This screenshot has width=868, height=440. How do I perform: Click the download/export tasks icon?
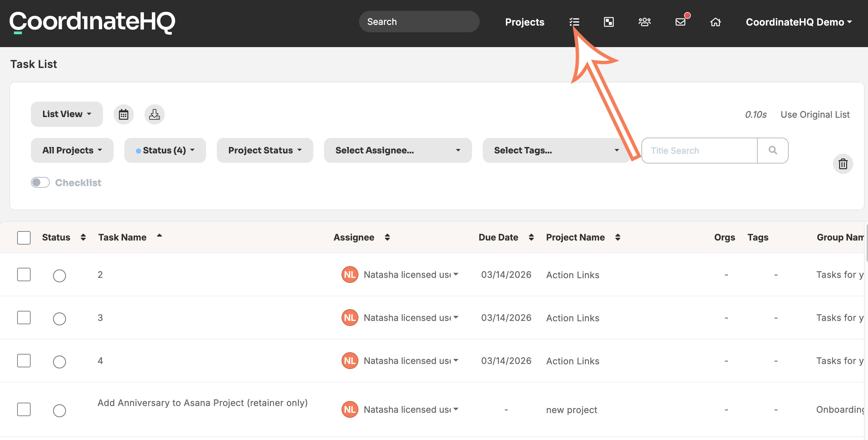[x=154, y=114]
